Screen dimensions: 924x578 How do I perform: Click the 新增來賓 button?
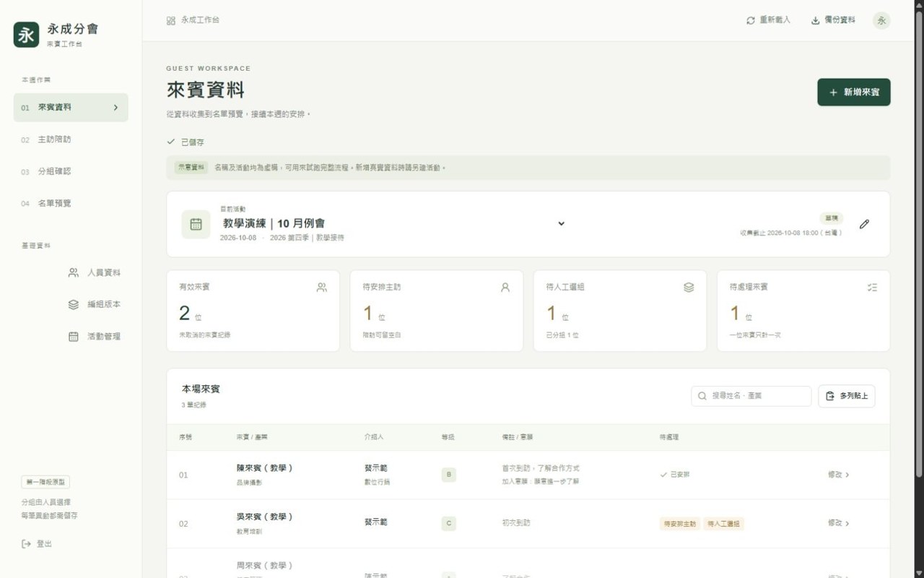[854, 92]
